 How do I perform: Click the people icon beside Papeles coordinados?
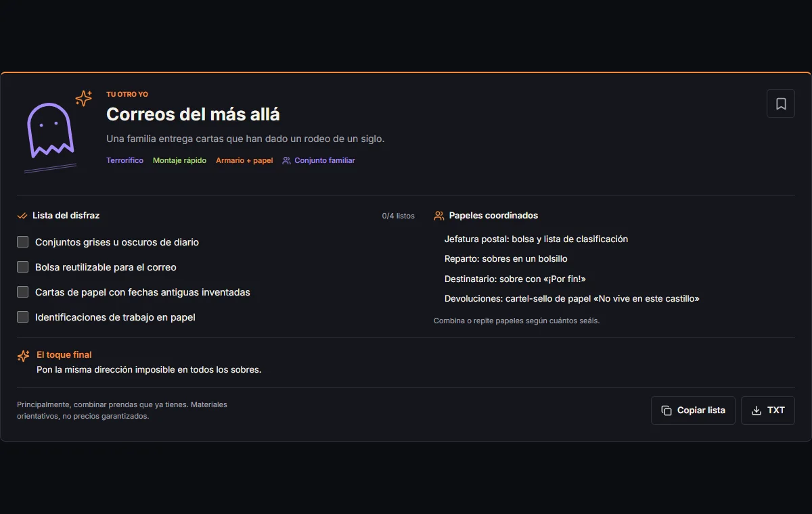tap(439, 216)
